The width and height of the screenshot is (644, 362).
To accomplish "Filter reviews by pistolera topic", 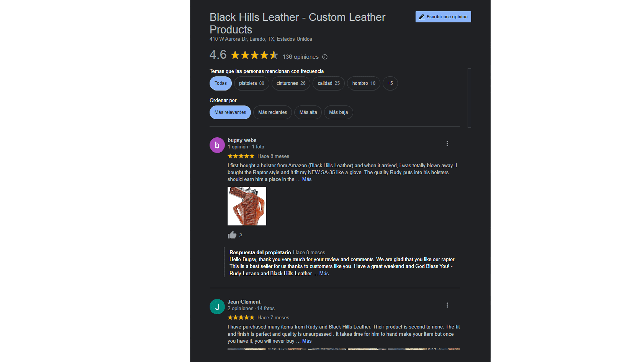I will 252,83.
